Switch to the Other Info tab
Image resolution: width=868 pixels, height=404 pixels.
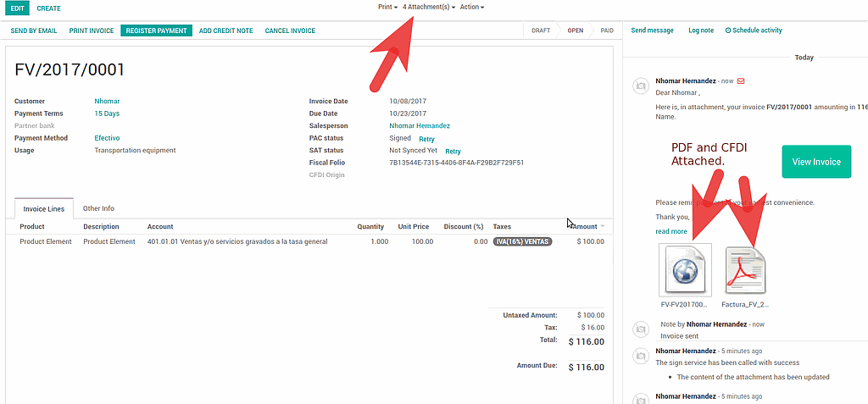click(98, 208)
